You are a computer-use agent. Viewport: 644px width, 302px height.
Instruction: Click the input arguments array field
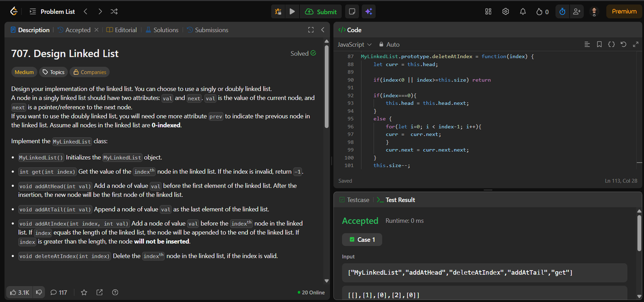pyautogui.click(x=485, y=293)
